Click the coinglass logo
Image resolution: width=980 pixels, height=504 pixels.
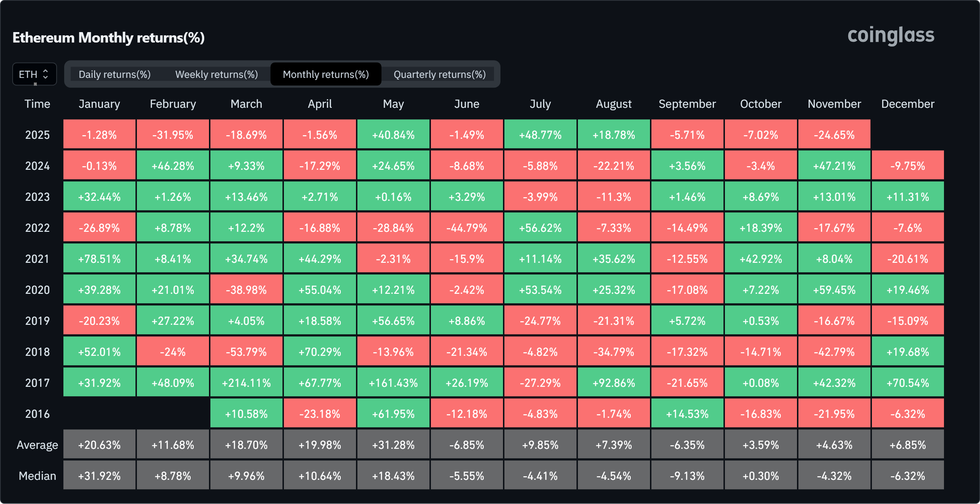[x=891, y=35]
